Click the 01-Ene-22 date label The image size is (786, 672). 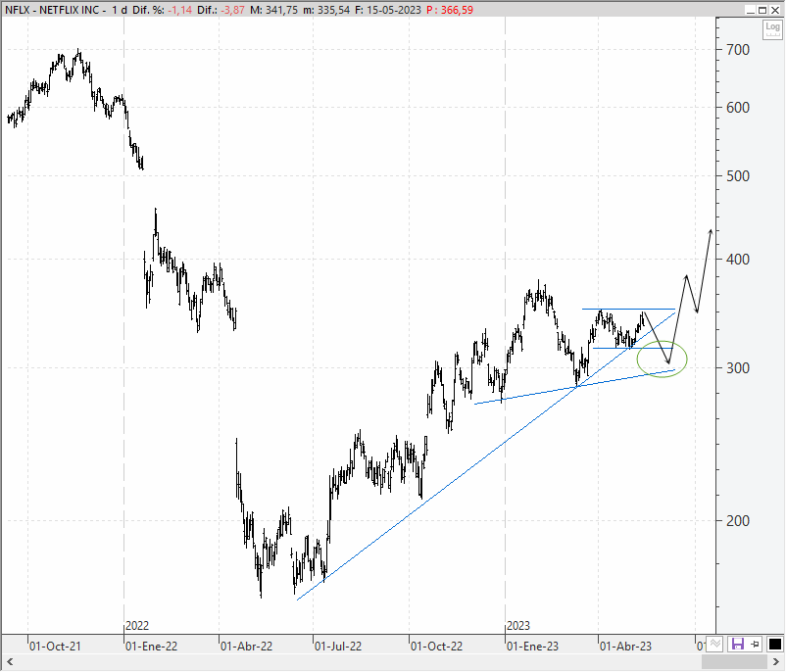coord(151,646)
